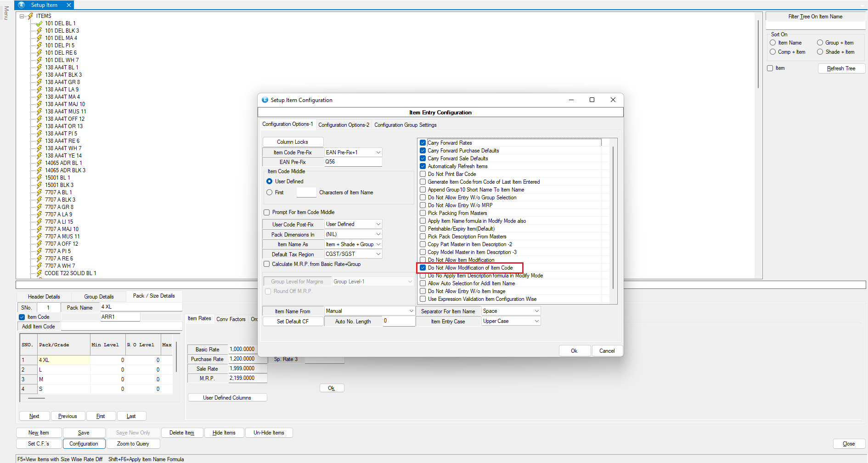Click the icon next to 7707 A MAJ 10
Screen dimensions: 868x463
pyautogui.click(x=39, y=229)
